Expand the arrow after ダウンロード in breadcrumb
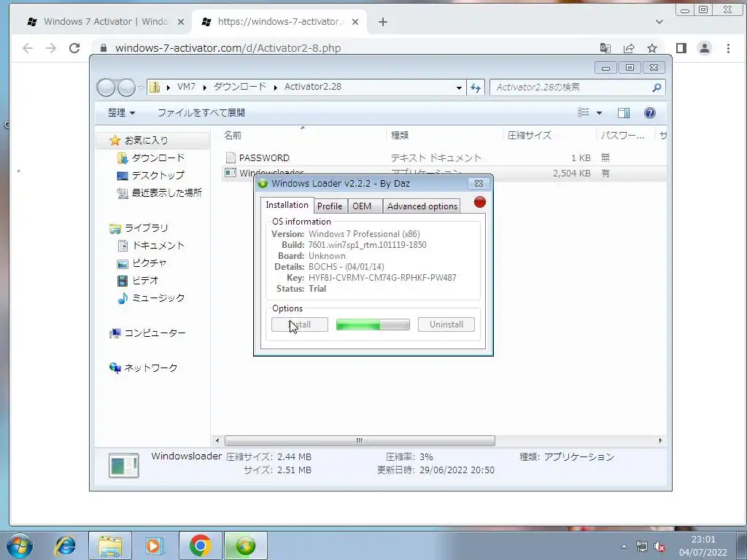 click(275, 87)
